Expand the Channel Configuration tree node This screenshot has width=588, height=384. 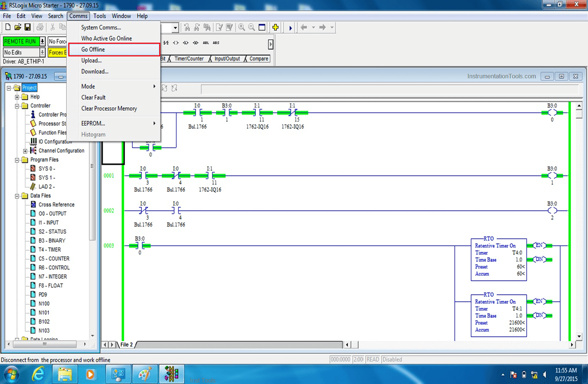(25, 151)
